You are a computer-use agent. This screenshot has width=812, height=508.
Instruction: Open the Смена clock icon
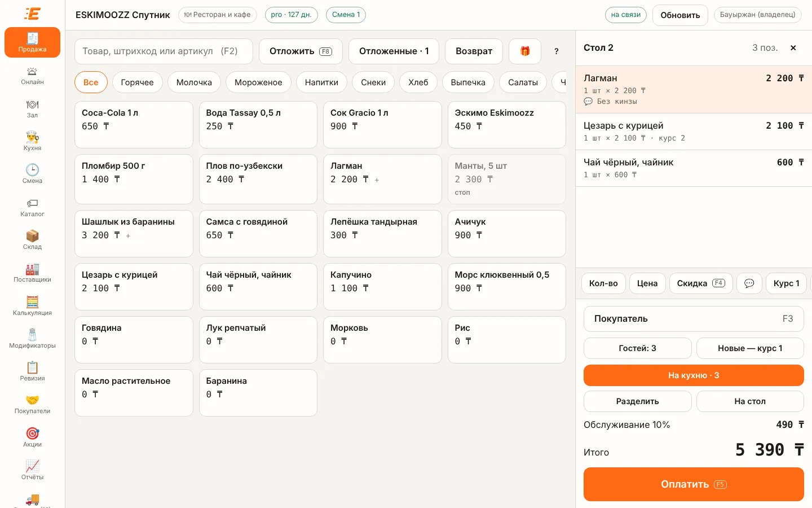tap(32, 170)
